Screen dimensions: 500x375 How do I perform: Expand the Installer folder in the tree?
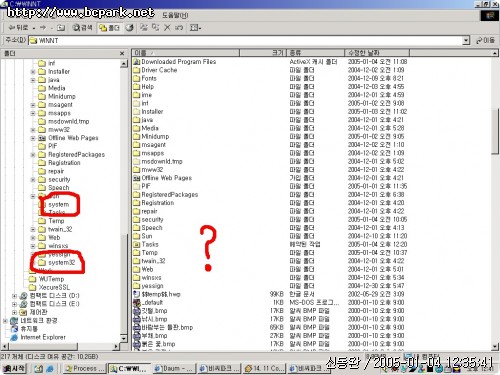click(33, 72)
